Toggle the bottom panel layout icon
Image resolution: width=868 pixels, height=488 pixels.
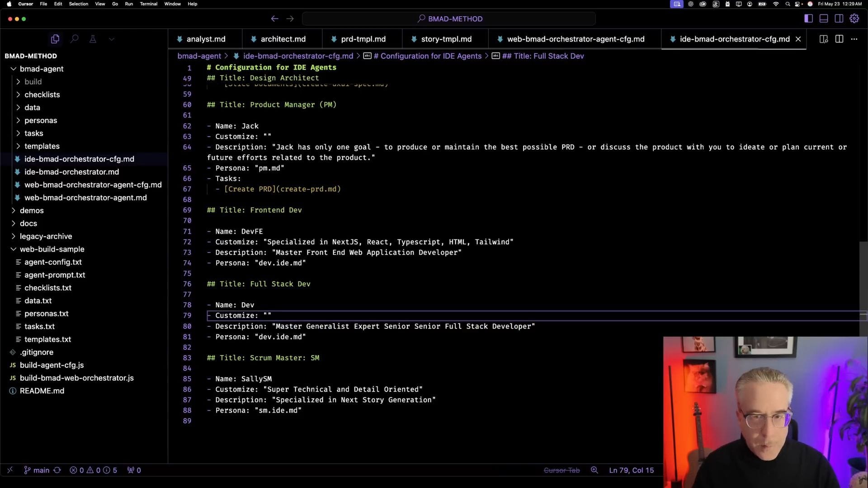click(824, 19)
